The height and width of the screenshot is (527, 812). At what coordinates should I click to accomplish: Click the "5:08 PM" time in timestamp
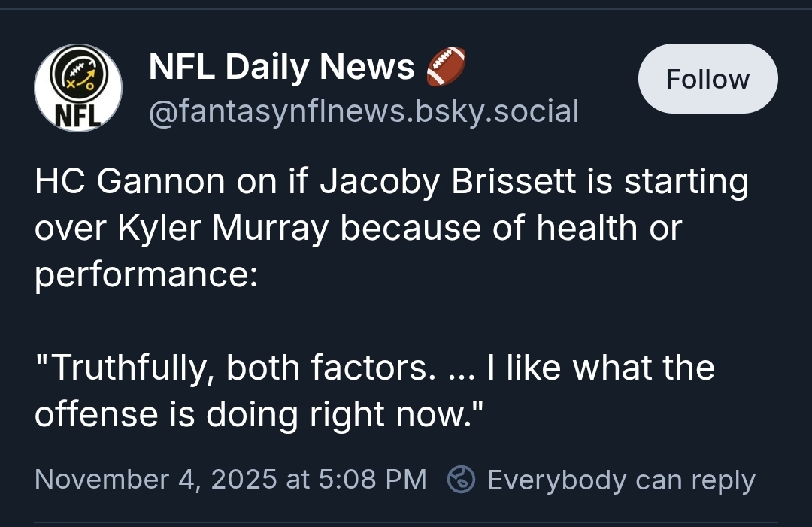click(372, 479)
